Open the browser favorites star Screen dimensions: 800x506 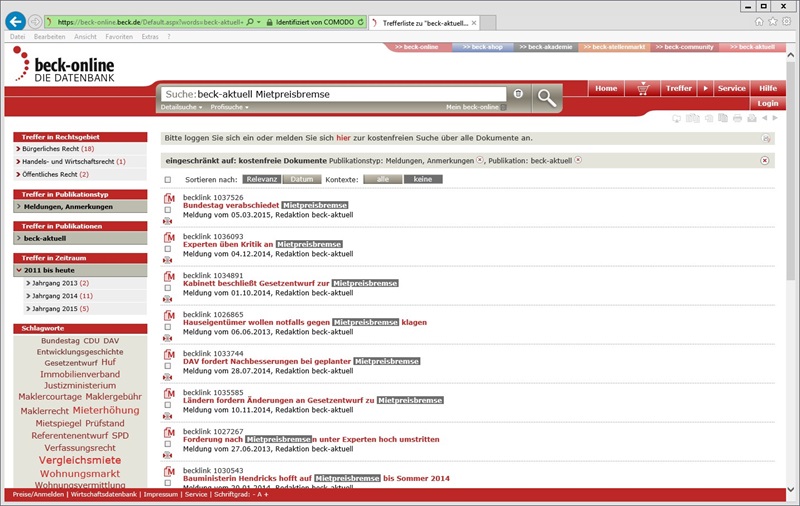point(773,21)
